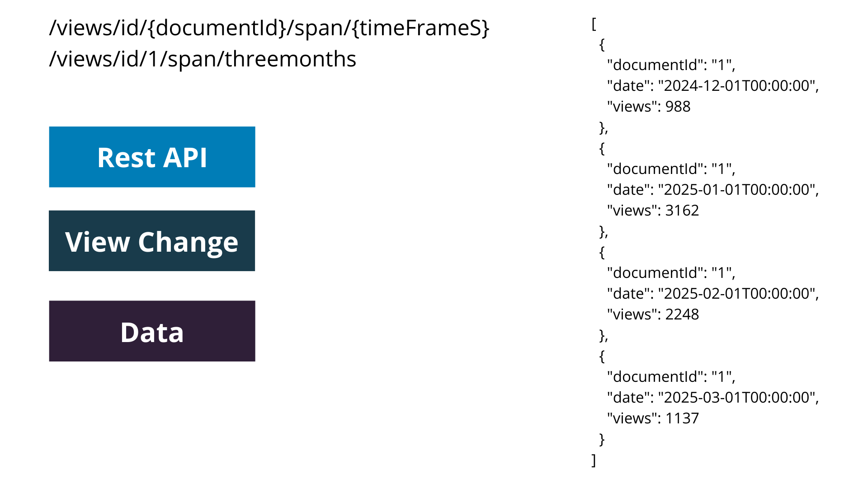868x488 pixels.
Task: Click the /views/id/{documentId}/span/{timeFrameS} path template
Action: [x=269, y=28]
